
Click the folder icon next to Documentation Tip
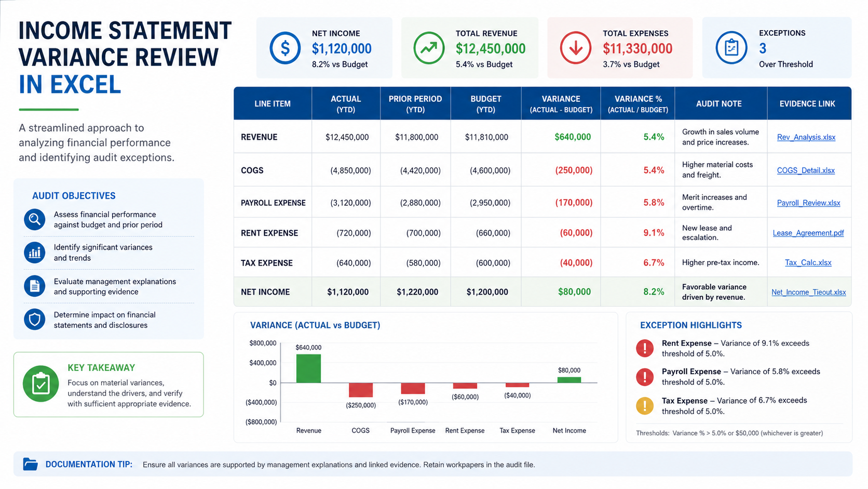[x=31, y=464]
